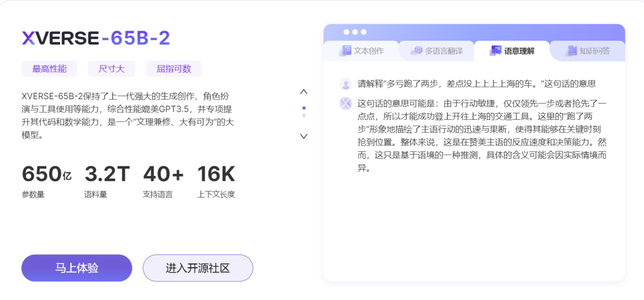Click the XVERSE bot avatar beside the answer
Screen dimensions: 644x300
pos(346,104)
